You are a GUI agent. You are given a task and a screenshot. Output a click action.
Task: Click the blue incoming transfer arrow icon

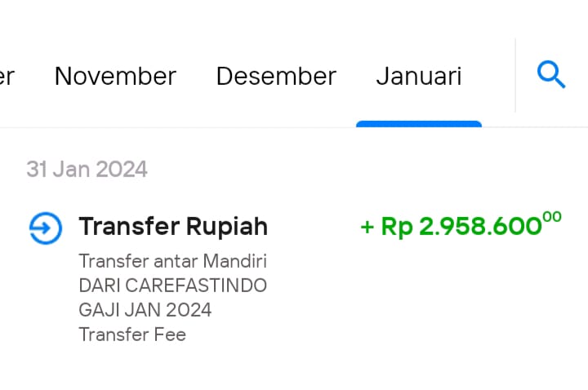point(46,228)
